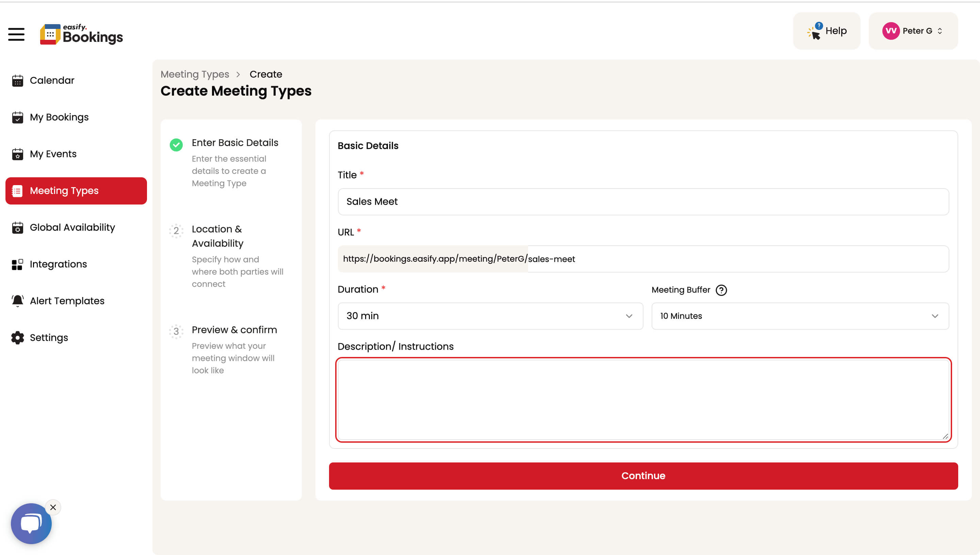
Task: Open Integrations via its icon
Action: [18, 264]
